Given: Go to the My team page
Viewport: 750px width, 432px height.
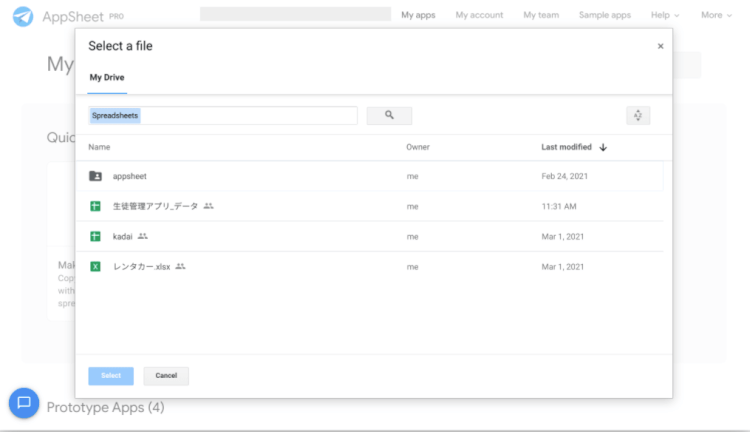Looking at the screenshot, I should pos(541,15).
